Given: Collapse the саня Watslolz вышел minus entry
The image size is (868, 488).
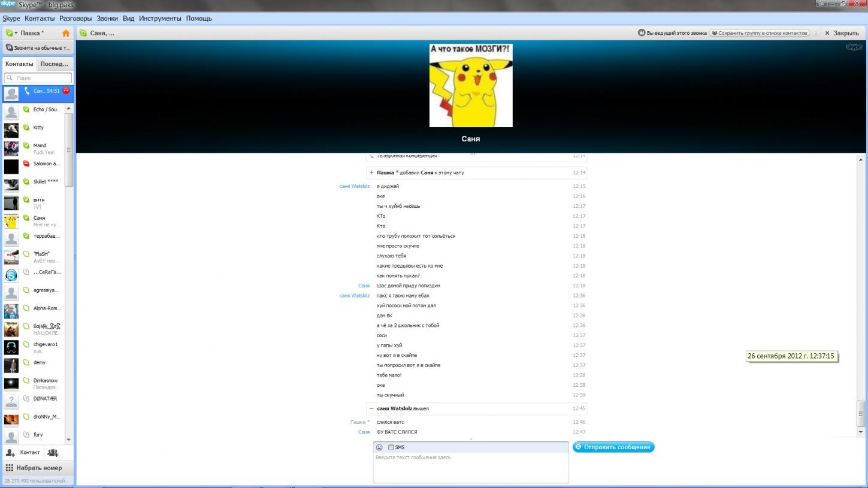Looking at the screenshot, I should (x=371, y=408).
